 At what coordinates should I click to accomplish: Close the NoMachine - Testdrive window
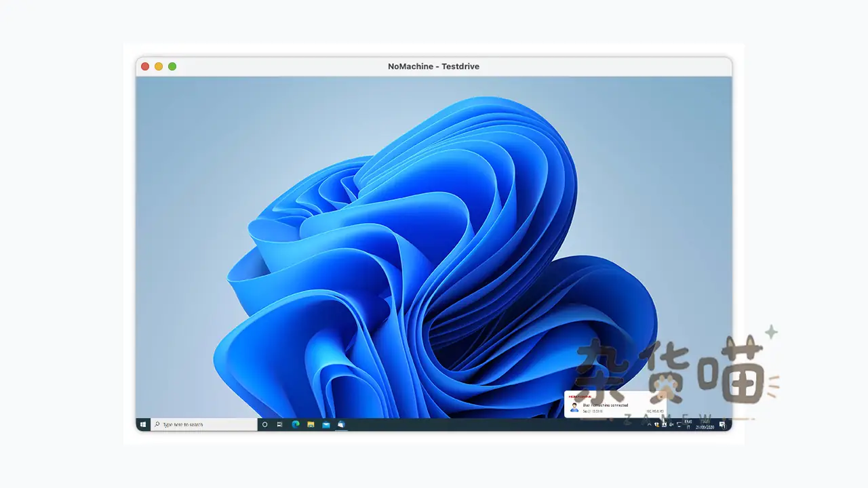tap(145, 66)
